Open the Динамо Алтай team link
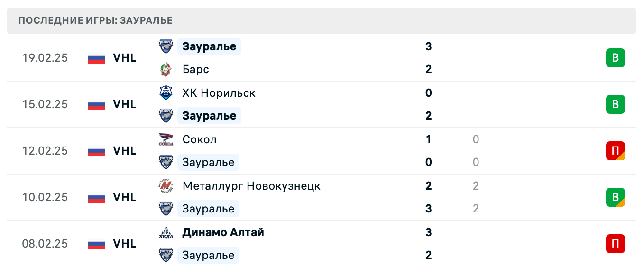 tap(223, 232)
